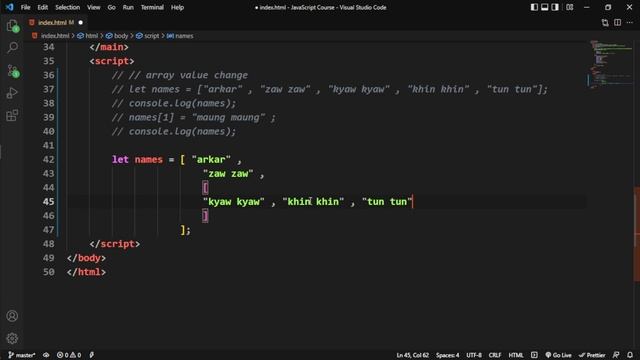Open notifications bell
The image size is (640, 360).
tap(630, 355)
